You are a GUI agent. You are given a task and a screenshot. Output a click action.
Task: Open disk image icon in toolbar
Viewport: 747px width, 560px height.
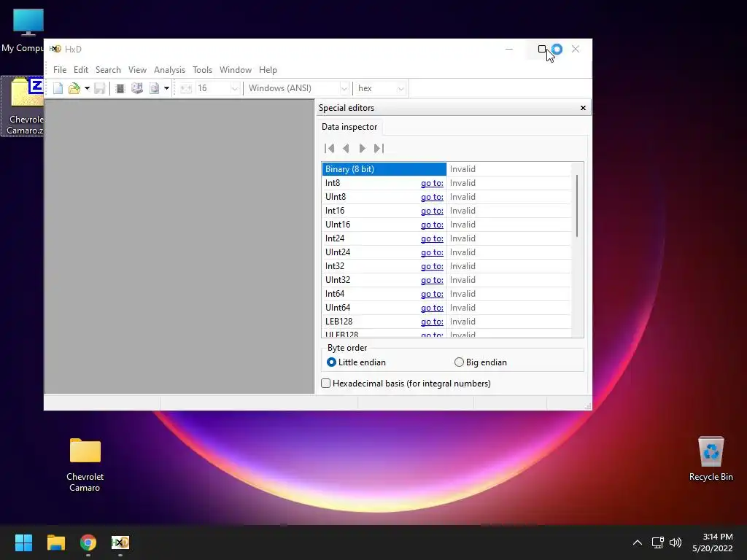tap(155, 88)
